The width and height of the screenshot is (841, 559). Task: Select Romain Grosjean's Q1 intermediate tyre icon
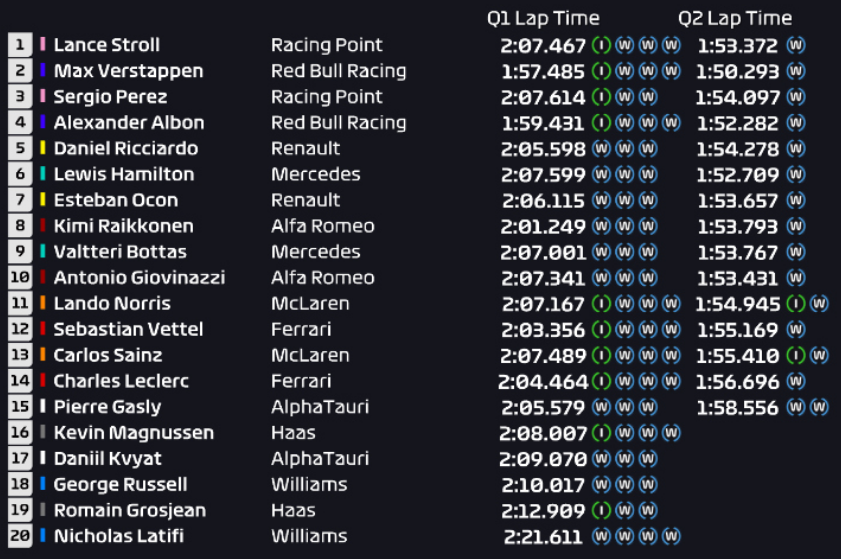(601, 511)
